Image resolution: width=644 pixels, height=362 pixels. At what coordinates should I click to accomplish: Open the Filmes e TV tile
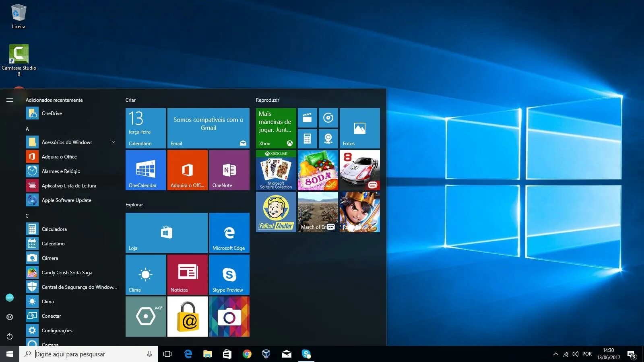tap(308, 118)
